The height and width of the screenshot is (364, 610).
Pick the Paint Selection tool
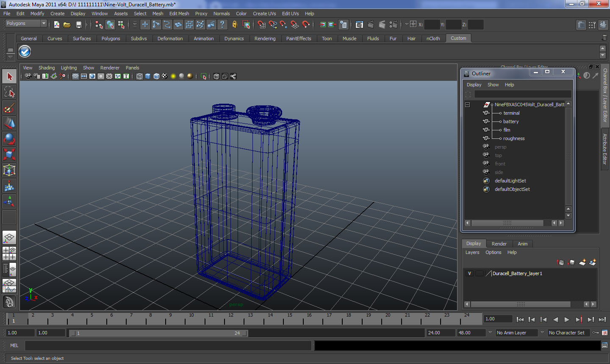[x=9, y=108]
